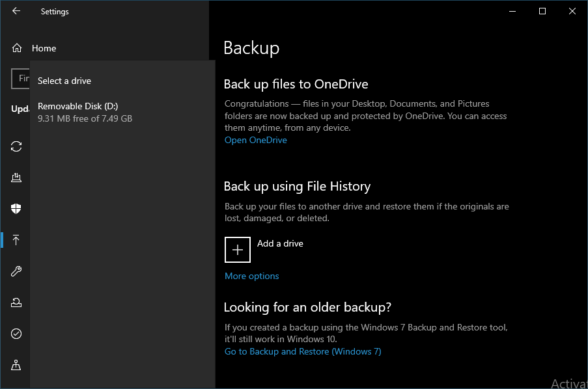Open More options link

click(251, 276)
